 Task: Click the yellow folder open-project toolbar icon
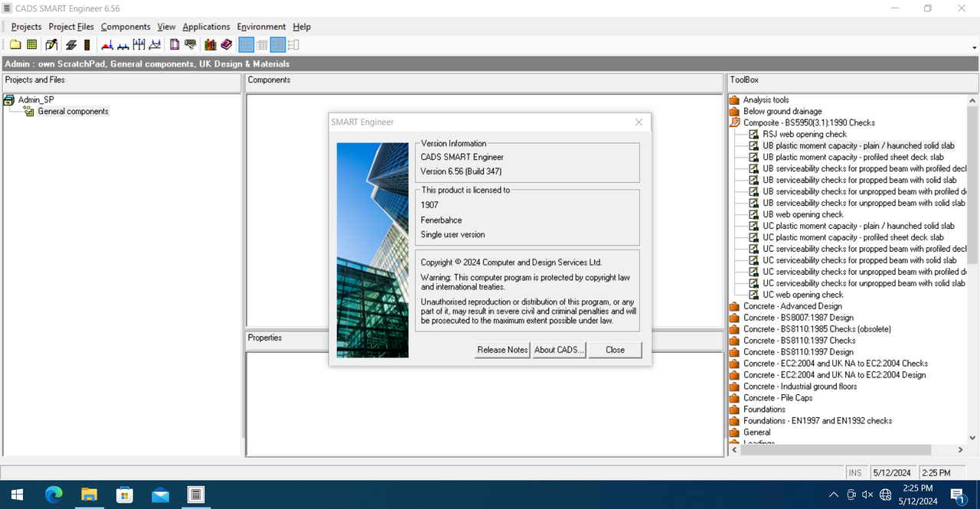(15, 45)
